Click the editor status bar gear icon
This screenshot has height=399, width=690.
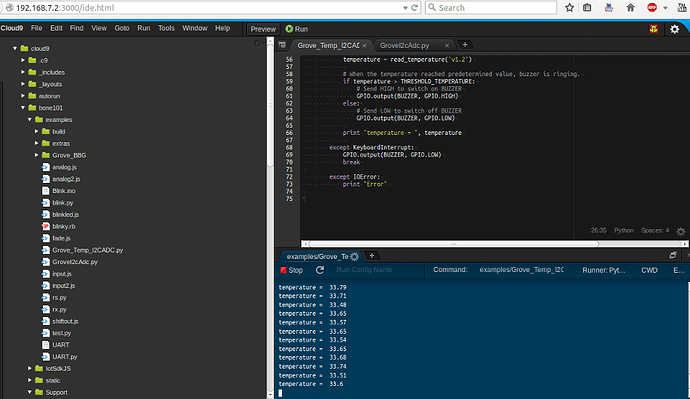click(681, 231)
